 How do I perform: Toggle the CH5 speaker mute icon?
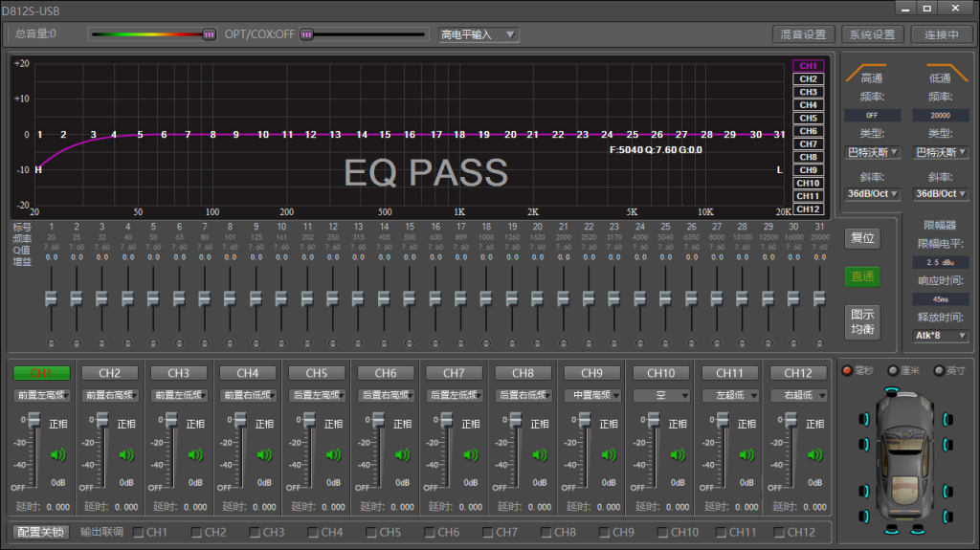point(334,455)
